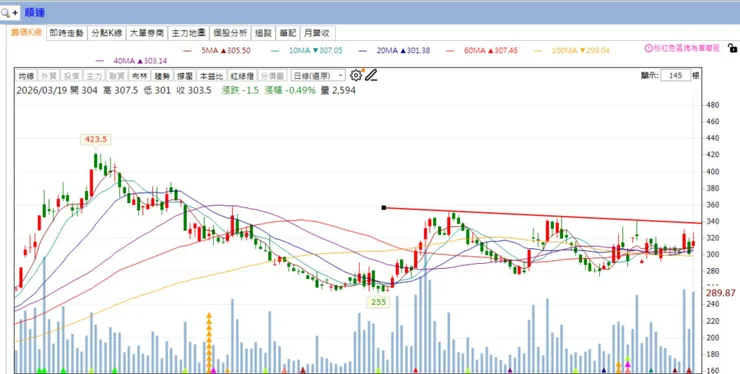This screenshot has height=374, width=740.
Task: Go to 個股分析 tab
Action: point(230,33)
